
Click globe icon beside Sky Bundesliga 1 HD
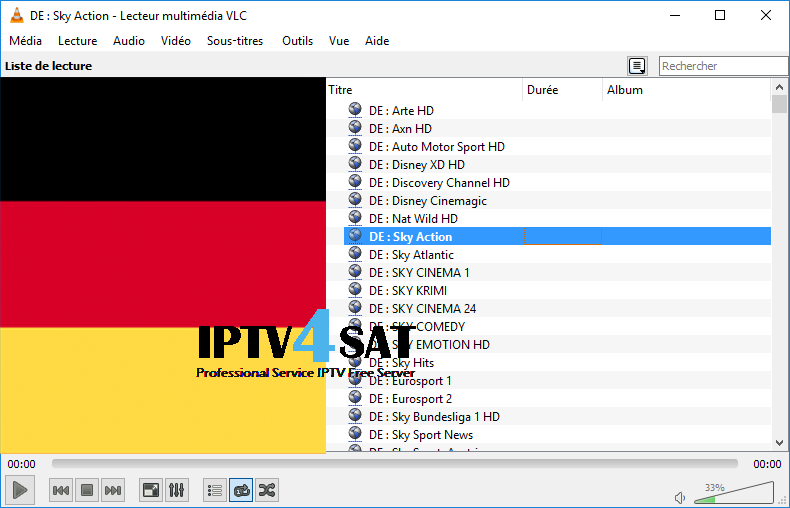point(355,416)
